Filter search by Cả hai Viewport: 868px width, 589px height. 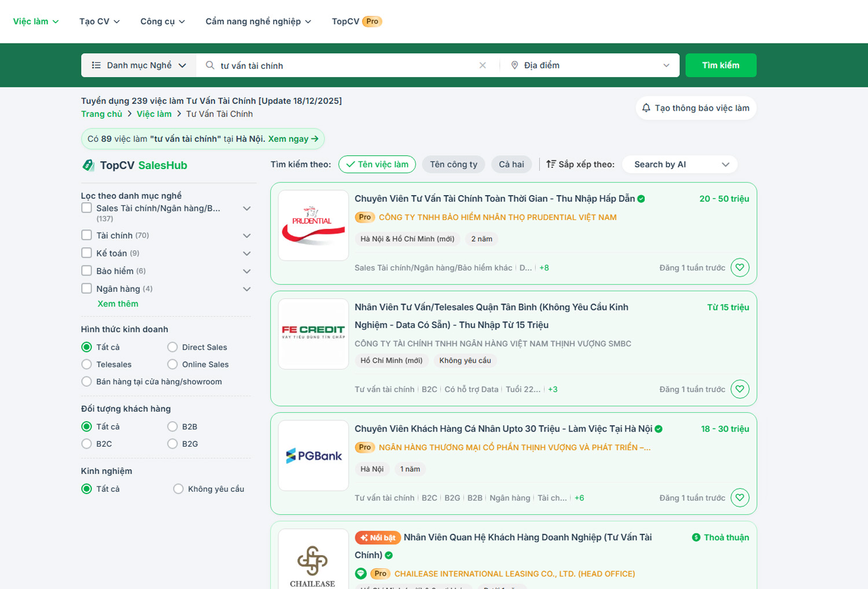(x=512, y=164)
